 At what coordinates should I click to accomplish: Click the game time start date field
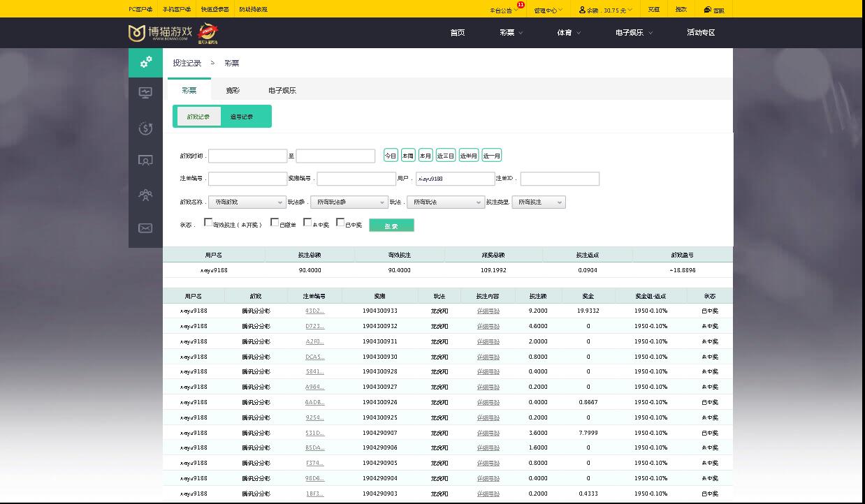[247, 156]
